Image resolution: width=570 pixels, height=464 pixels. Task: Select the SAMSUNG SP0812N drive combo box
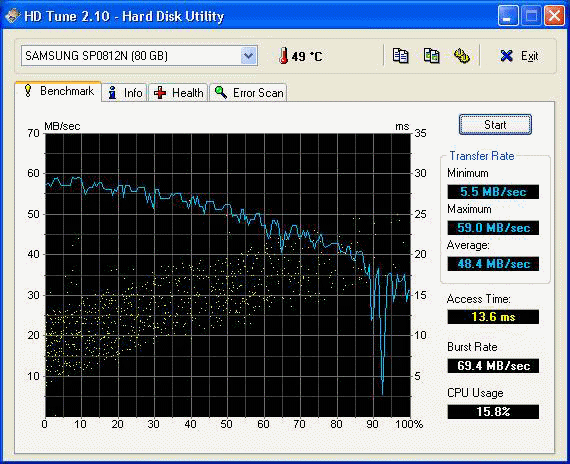coord(139,56)
